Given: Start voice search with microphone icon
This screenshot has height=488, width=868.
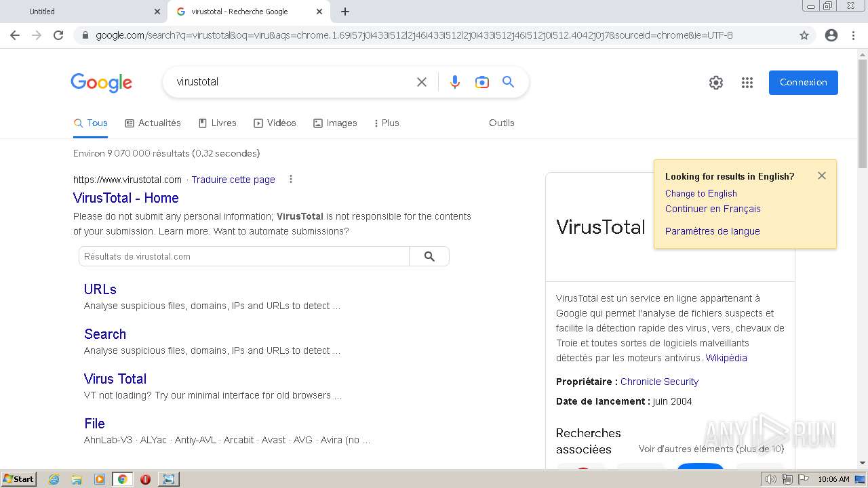Looking at the screenshot, I should click(455, 82).
